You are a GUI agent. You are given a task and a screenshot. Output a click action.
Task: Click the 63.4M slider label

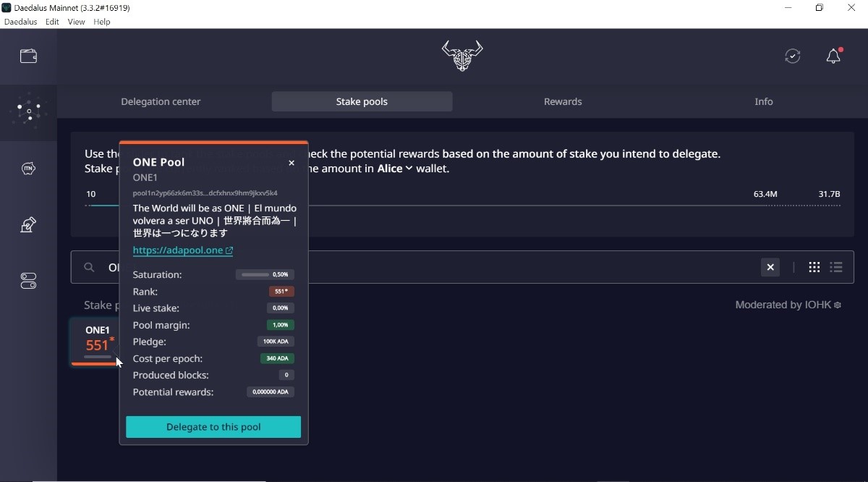[765, 194]
